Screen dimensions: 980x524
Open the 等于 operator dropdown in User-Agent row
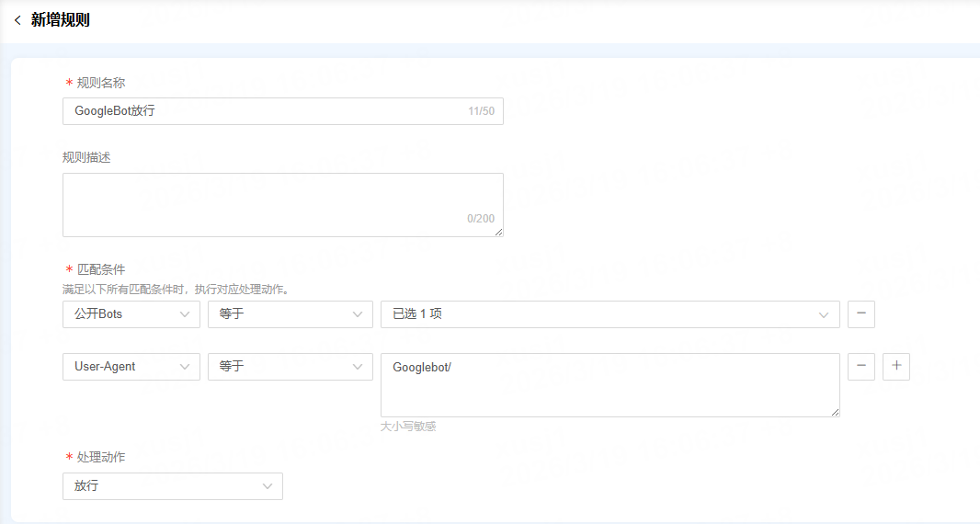290,366
